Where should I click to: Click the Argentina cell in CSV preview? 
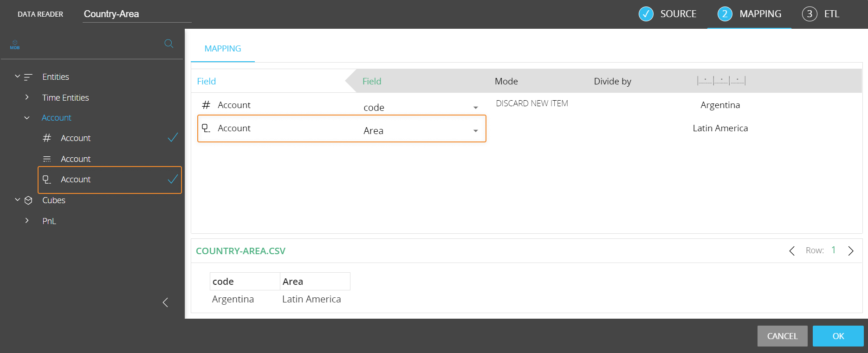[x=233, y=299]
